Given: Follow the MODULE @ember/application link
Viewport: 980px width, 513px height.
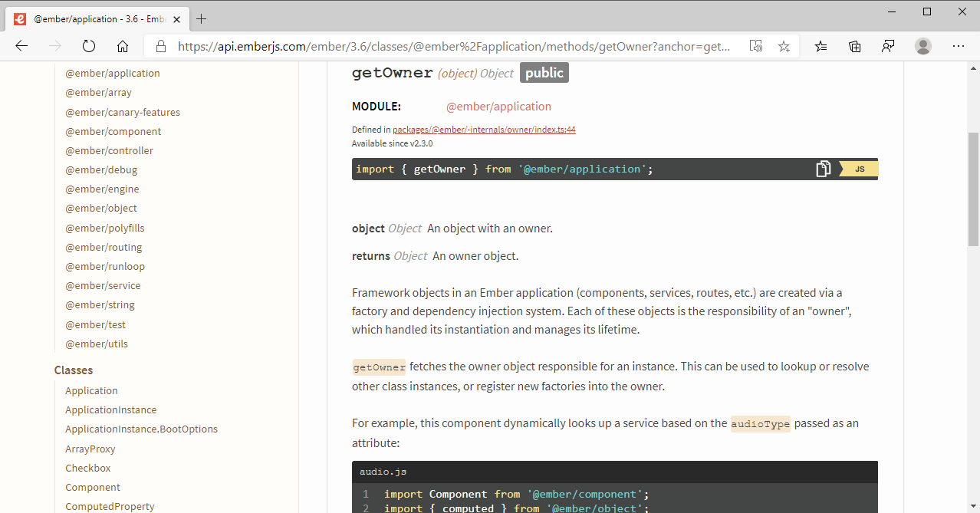Looking at the screenshot, I should [x=498, y=107].
